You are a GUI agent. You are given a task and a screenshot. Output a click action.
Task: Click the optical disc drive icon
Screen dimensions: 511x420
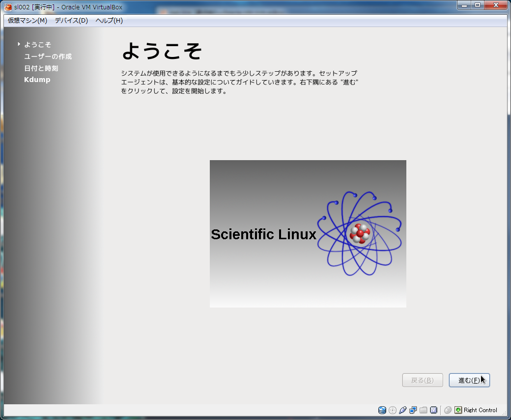coord(393,410)
